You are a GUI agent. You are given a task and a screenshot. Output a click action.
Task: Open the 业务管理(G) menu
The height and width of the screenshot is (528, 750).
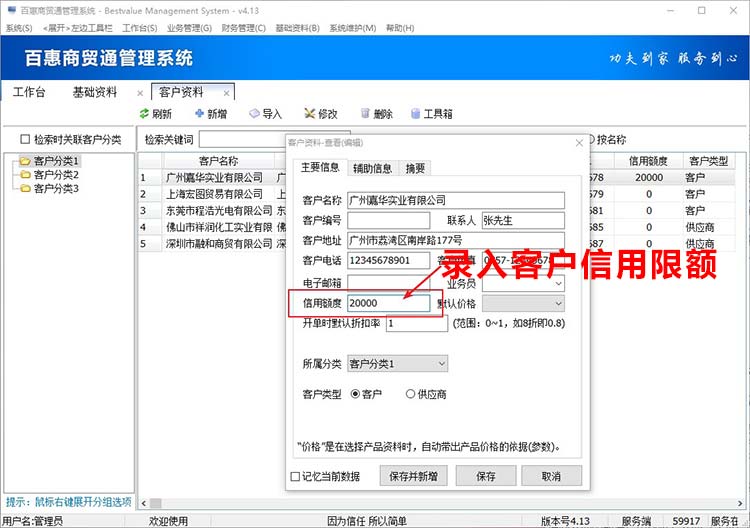pyautogui.click(x=189, y=28)
